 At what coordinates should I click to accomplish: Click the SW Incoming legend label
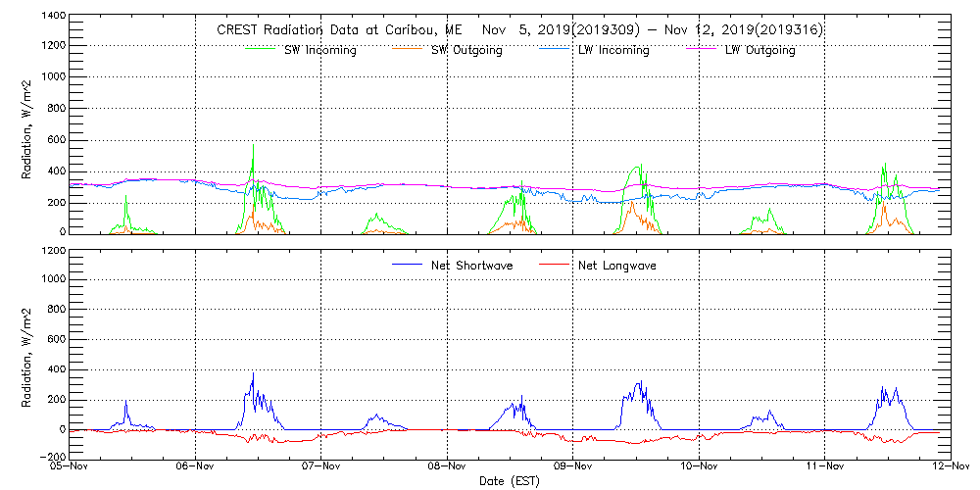[320, 50]
